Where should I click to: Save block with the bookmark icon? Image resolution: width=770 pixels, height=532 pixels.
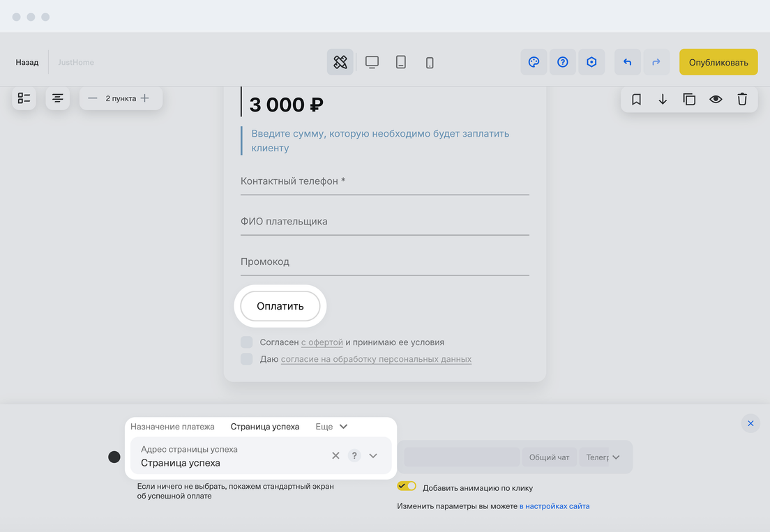[x=636, y=99]
